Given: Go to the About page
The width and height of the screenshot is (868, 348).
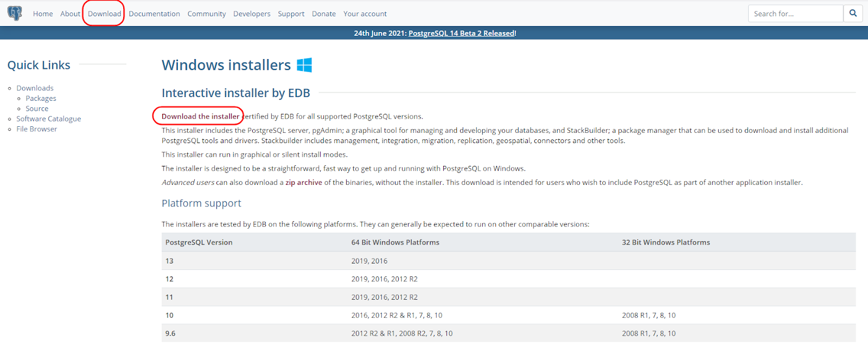Looking at the screenshot, I should (70, 14).
